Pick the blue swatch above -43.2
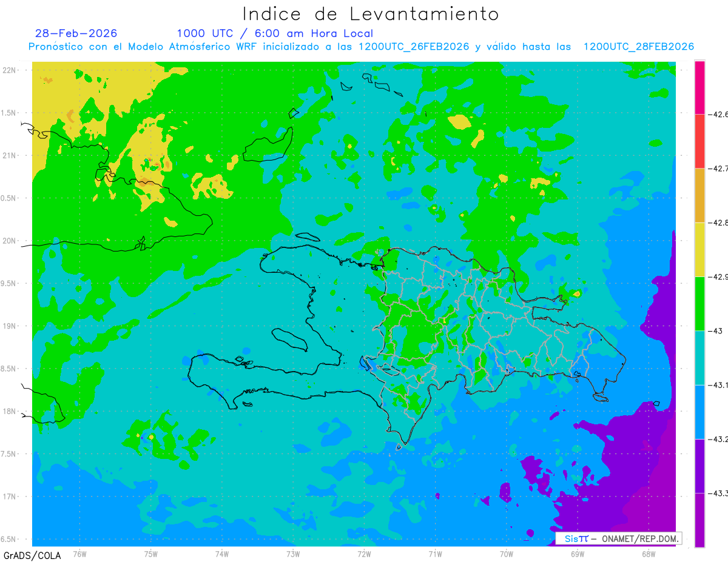This screenshot has height=562, width=728. coord(699,412)
